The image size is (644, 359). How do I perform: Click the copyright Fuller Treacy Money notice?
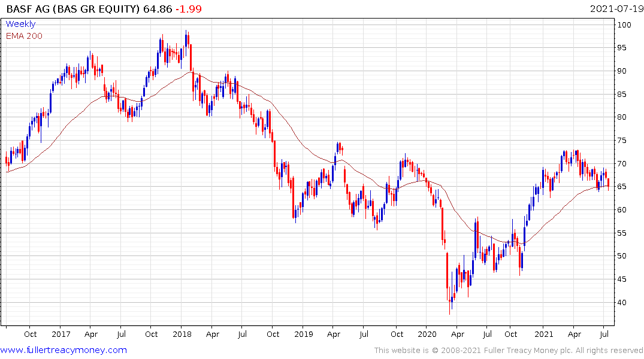point(509,351)
